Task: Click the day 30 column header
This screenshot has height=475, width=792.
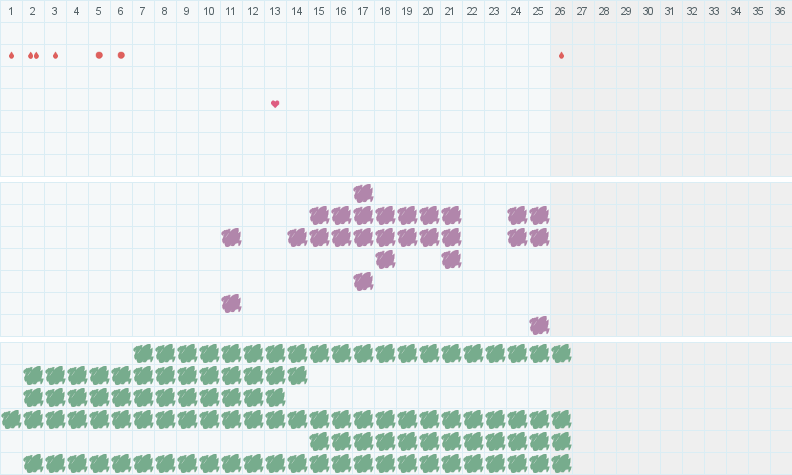Action: [x=648, y=11]
